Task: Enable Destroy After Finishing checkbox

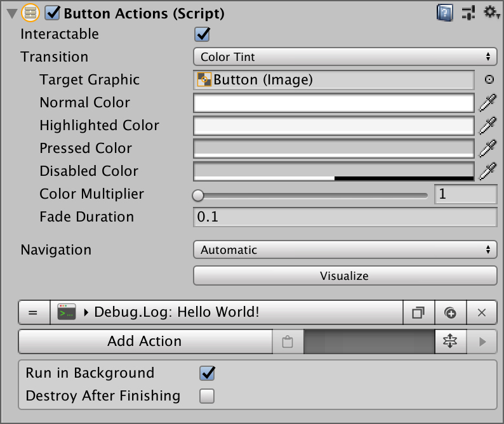Action: [x=207, y=396]
